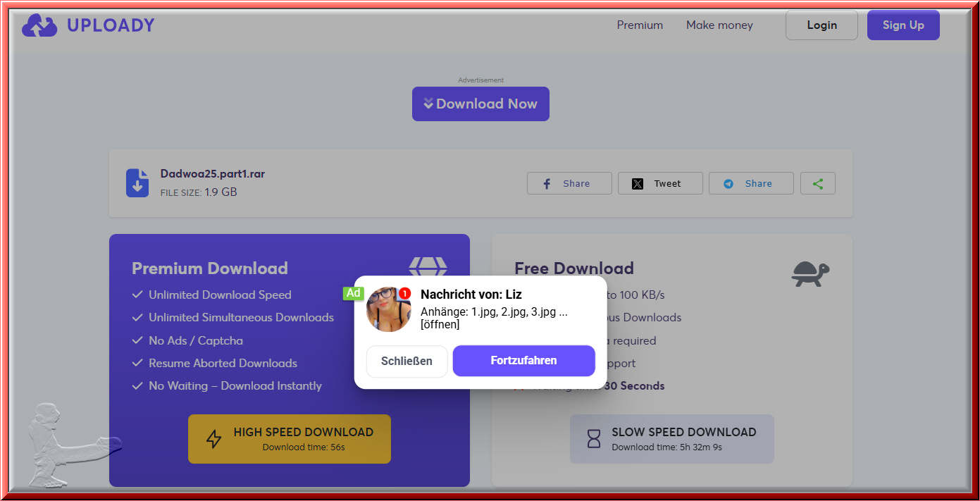Click the Telegram paper plane icon
Screen dimensions: 980x501
(x=728, y=184)
